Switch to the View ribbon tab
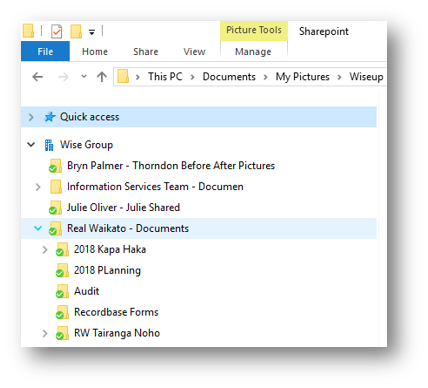Image resolution: width=428 pixels, height=388 pixels. pyautogui.click(x=194, y=52)
